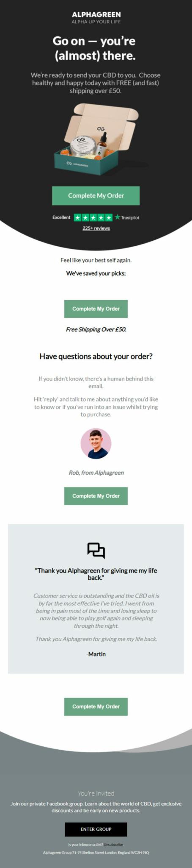The width and height of the screenshot is (192, 868).
Task: Click the Complete My Order button below the product box
Action: [x=96, y=195]
